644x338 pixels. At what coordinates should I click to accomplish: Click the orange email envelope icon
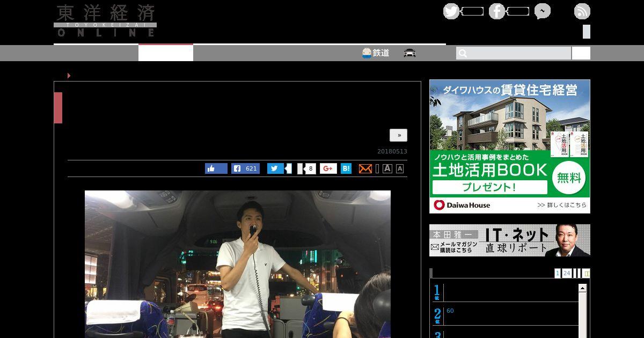(x=365, y=168)
